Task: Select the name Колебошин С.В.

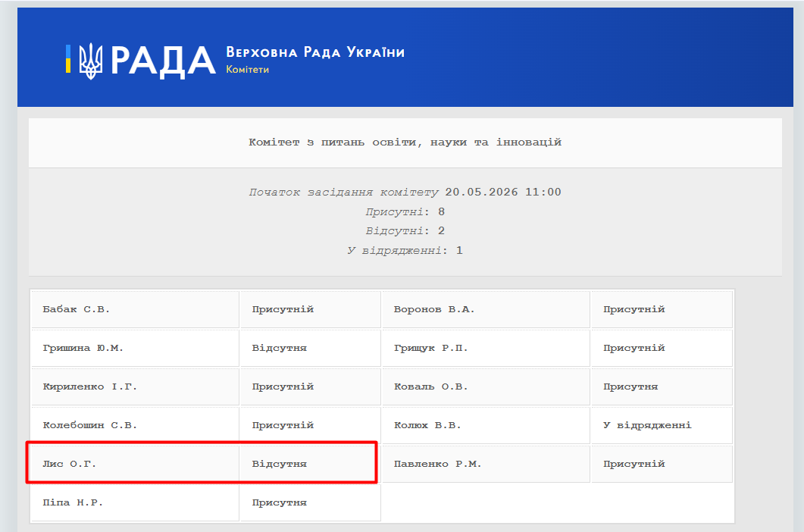Action: [89, 425]
